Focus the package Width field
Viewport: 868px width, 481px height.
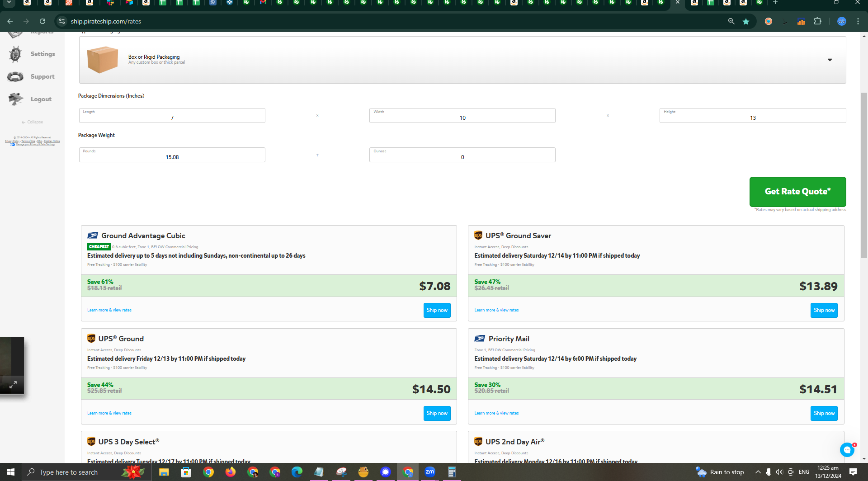coord(462,115)
